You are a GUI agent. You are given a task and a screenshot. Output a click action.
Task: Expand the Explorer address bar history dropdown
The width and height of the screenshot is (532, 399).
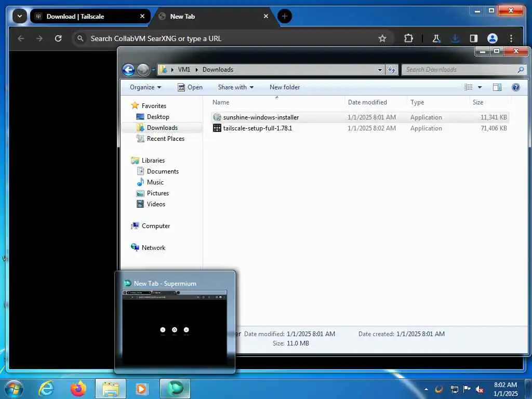coord(380,70)
